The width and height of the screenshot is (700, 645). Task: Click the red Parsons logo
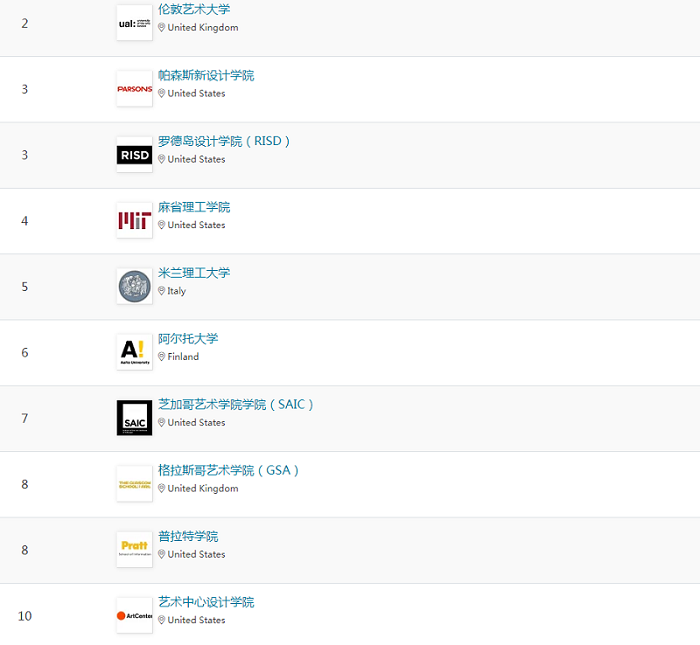pyautogui.click(x=134, y=89)
